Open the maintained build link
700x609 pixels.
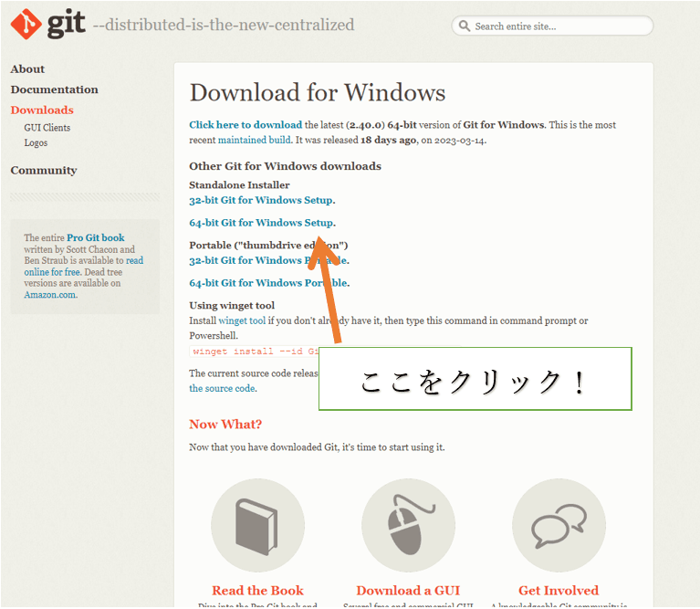(255, 140)
